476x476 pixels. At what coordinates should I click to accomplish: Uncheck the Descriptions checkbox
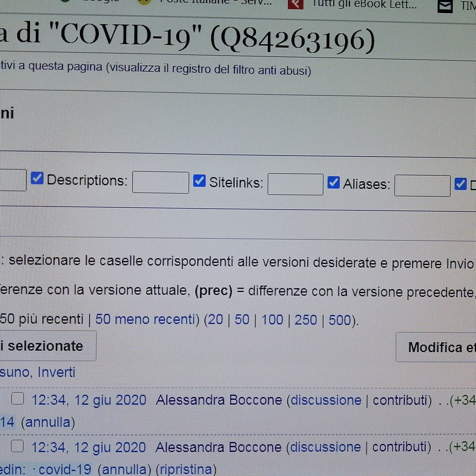point(37,178)
